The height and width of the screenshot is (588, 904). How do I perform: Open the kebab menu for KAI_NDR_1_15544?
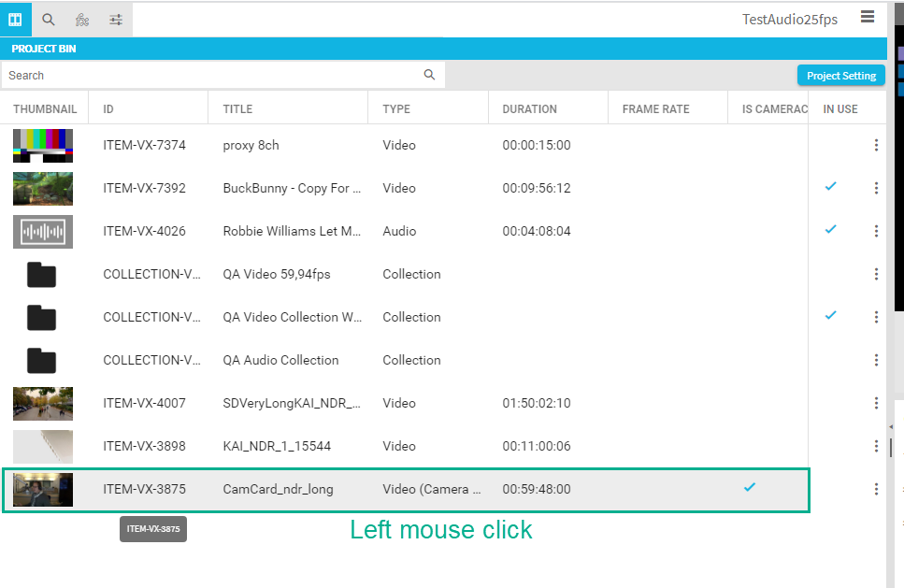(x=876, y=446)
